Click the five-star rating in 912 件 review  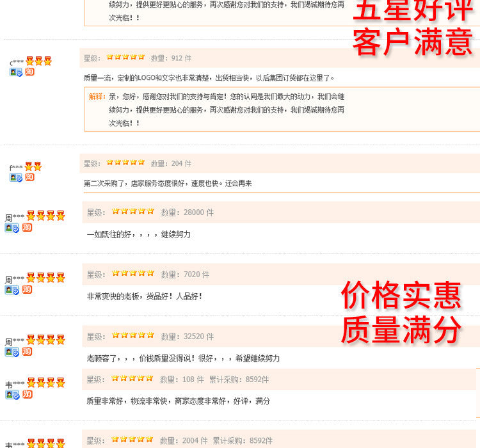pyautogui.click(x=125, y=57)
